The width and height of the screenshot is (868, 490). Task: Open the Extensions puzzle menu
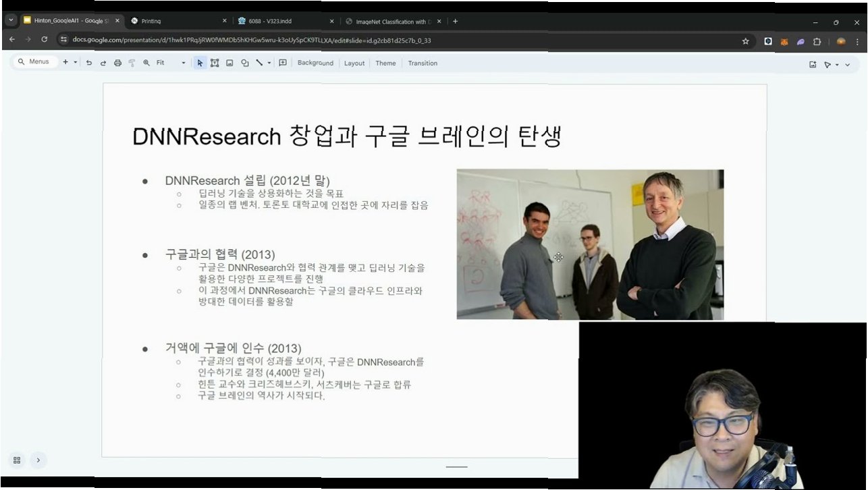click(x=817, y=41)
